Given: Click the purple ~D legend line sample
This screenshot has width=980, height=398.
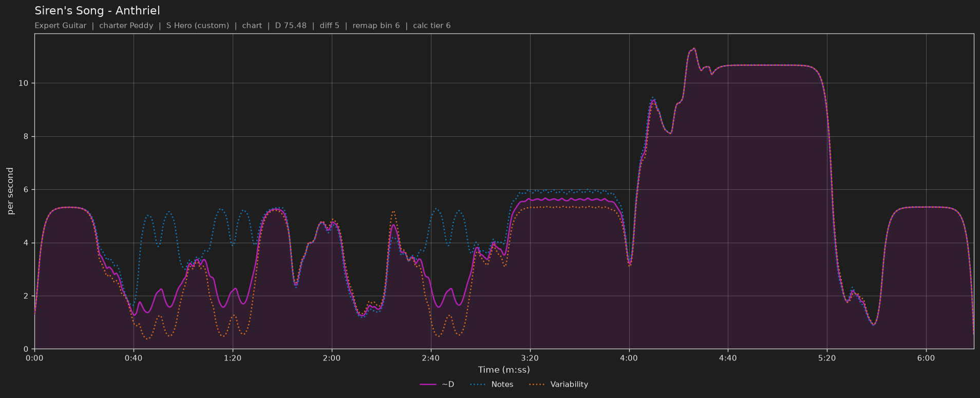Looking at the screenshot, I should pyautogui.click(x=428, y=385).
